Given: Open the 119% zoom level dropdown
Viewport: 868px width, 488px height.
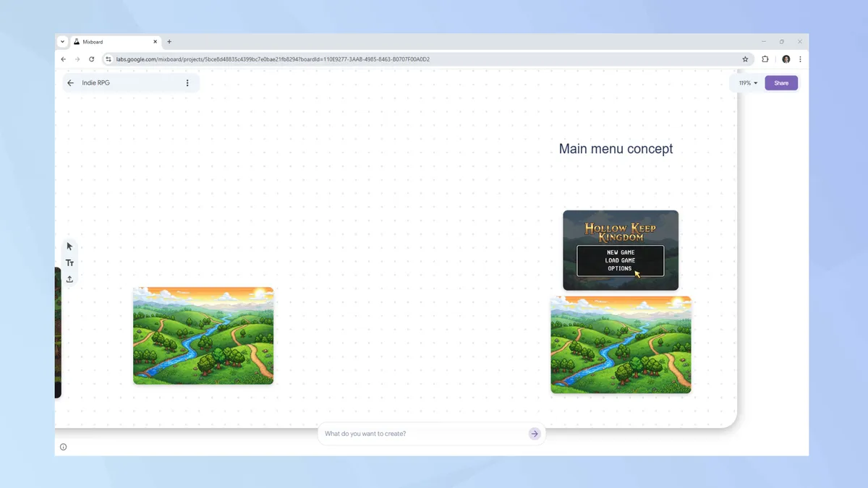Looking at the screenshot, I should pos(747,82).
